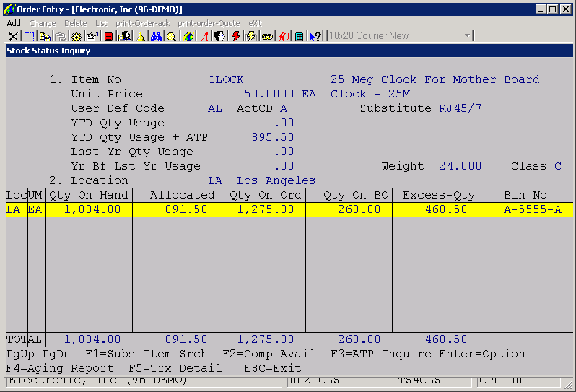The image size is (576, 392).
Task: Click F1=Subs Item Srch shortcut text
Action: click(x=147, y=354)
